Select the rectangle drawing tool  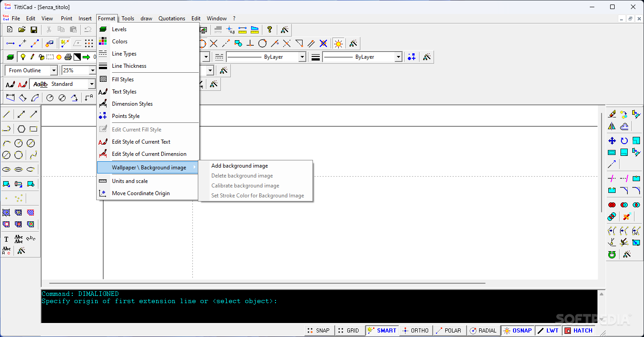(x=33, y=129)
